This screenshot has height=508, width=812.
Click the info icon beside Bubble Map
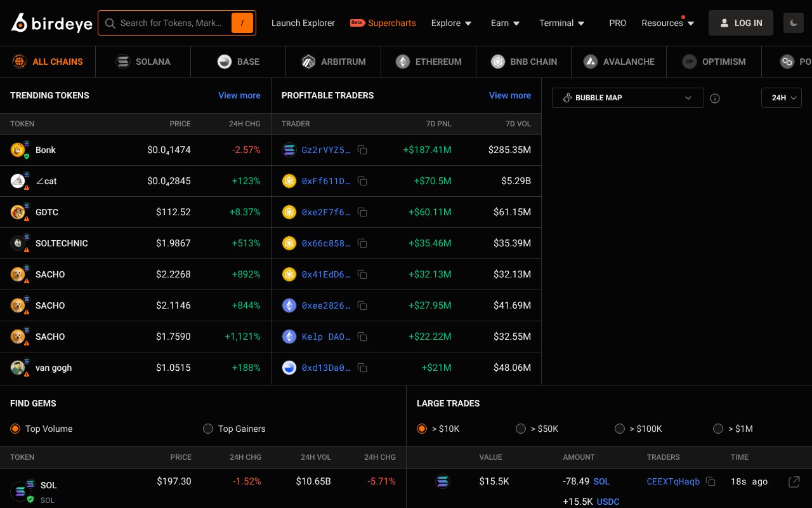(x=715, y=98)
